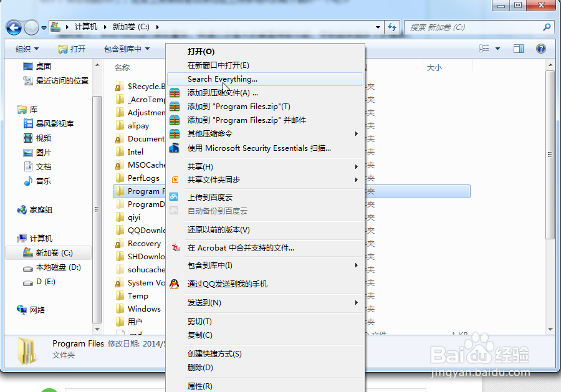Select the 库 node in the sidebar
The image size is (561, 392).
pyautogui.click(x=27, y=110)
